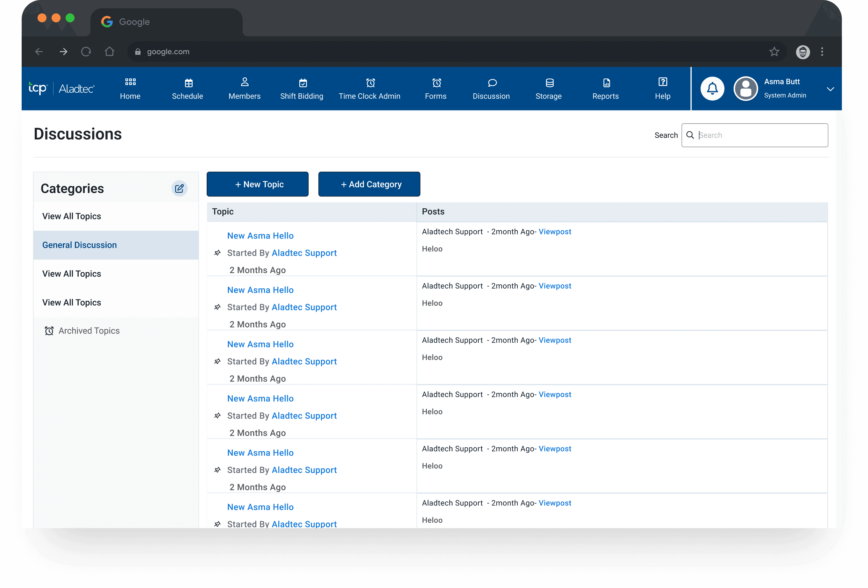Image resolution: width=868 pixels, height=588 pixels.
Task: Open the Schedule menu
Action: click(x=188, y=89)
